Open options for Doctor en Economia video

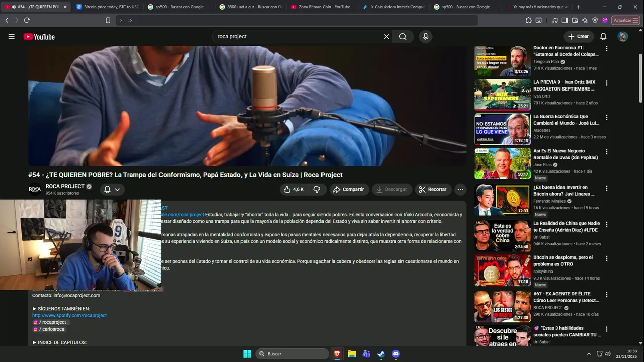pyautogui.click(x=606, y=49)
